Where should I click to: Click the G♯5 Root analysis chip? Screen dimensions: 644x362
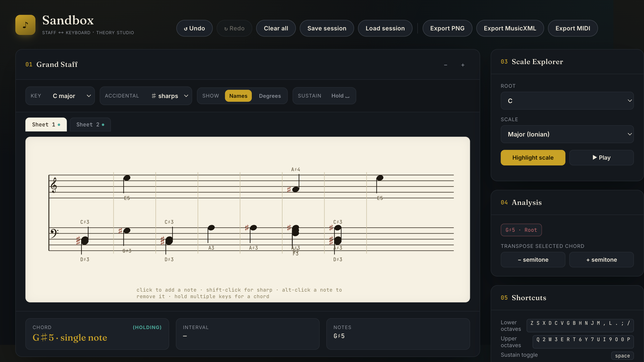[521, 230]
